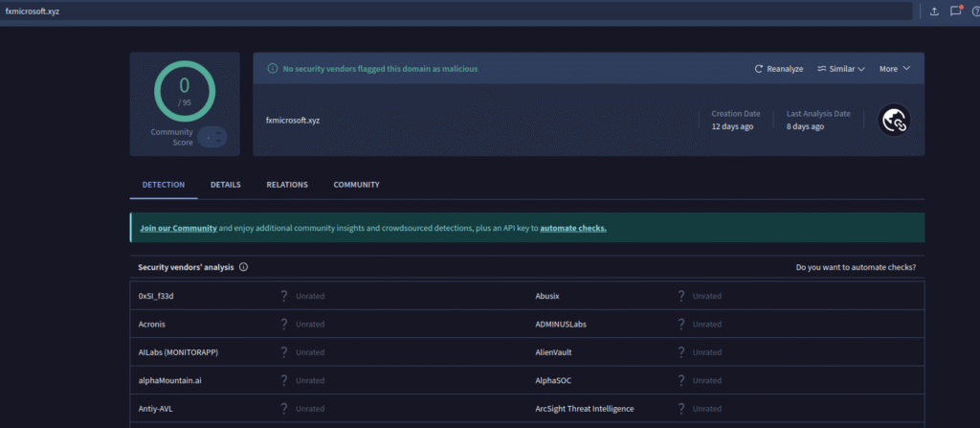Viewport: 980px width, 428px height.
Task: Select vendor name Abusix
Action: point(548,296)
